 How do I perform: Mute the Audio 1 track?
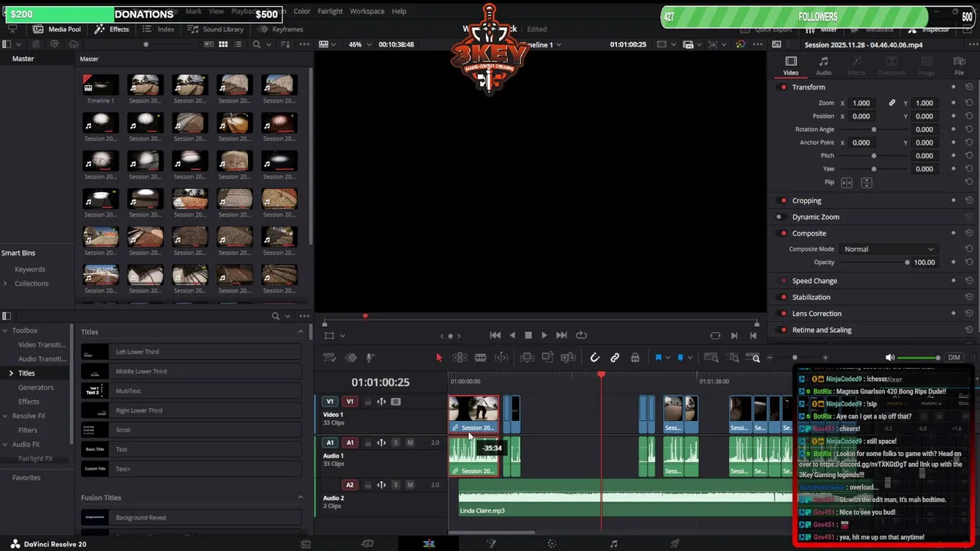coord(410,443)
